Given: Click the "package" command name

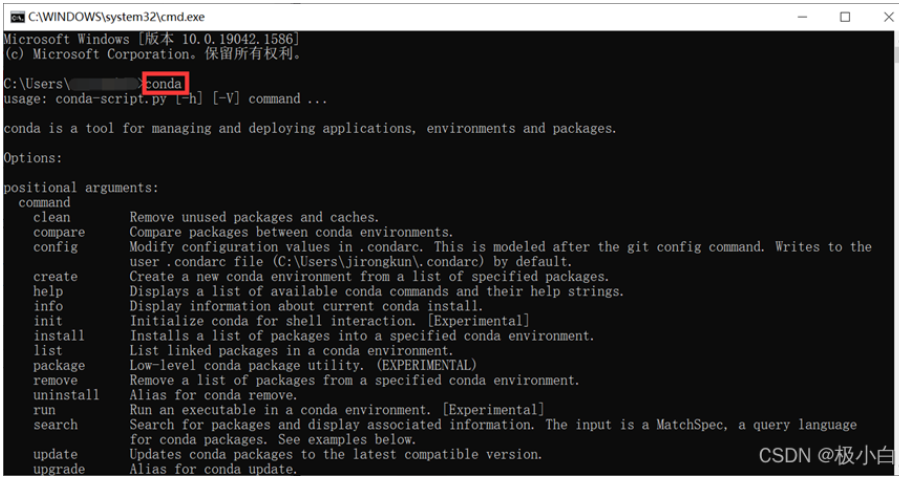Looking at the screenshot, I should 59,366.
